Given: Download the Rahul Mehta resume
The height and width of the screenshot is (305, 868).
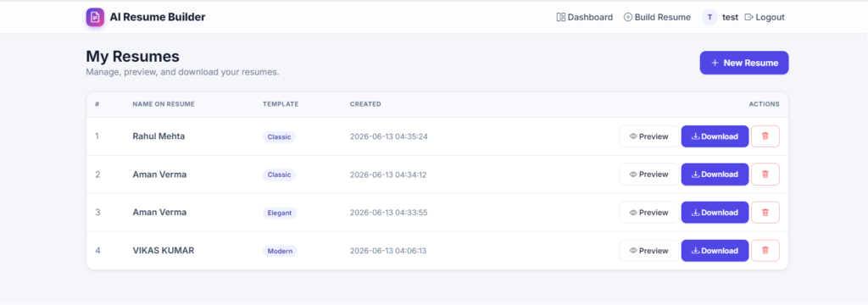Looking at the screenshot, I should click(715, 136).
